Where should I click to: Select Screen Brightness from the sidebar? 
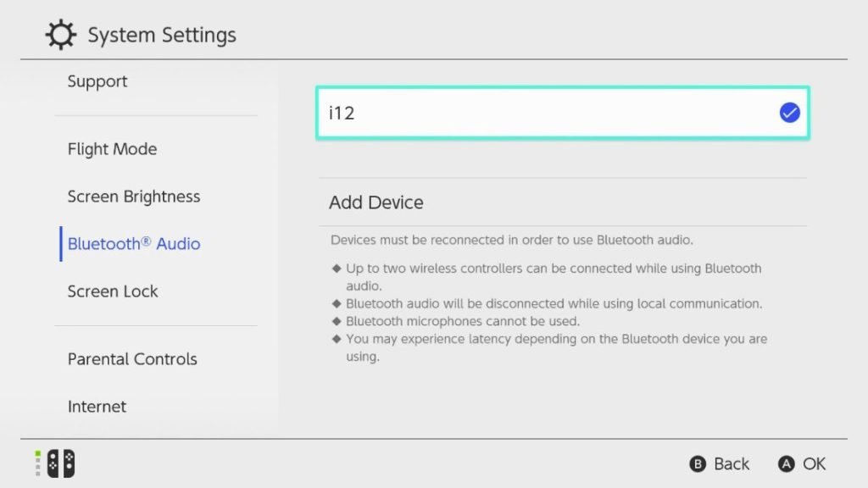click(133, 196)
